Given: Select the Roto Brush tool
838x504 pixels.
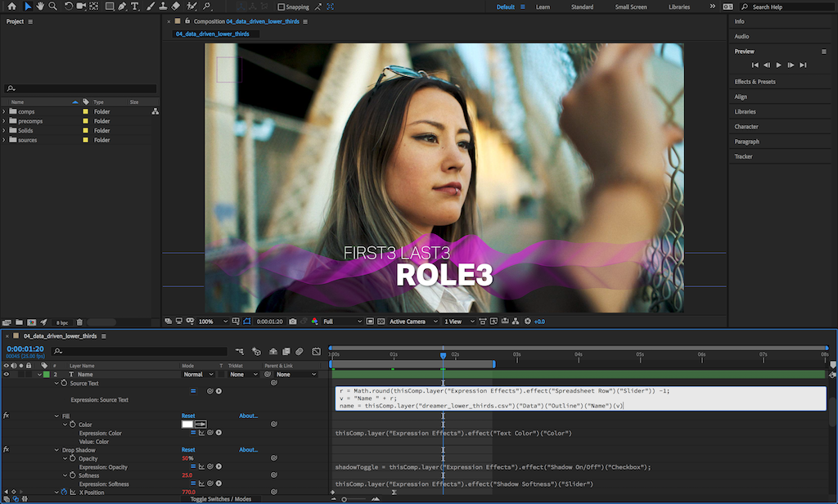Looking at the screenshot, I should click(x=191, y=7).
